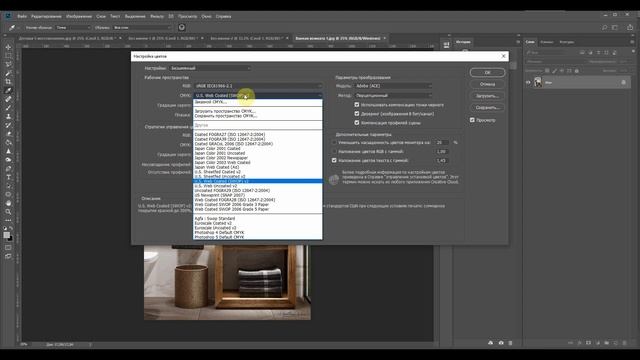Enable desaturate monitor colors checkbox

tap(334, 142)
